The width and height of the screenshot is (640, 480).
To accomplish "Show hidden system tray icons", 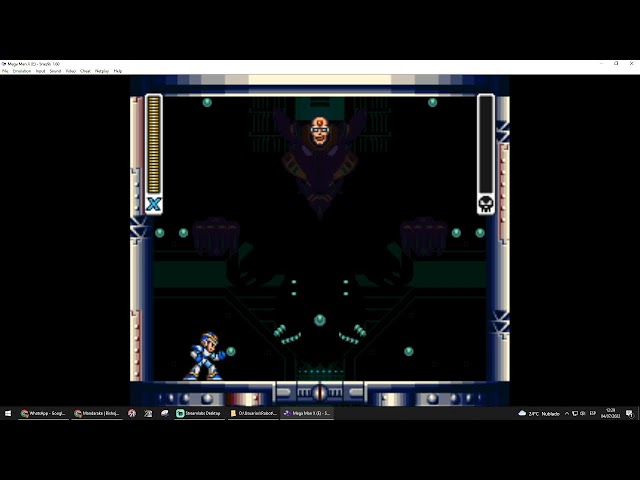I will point(567,413).
